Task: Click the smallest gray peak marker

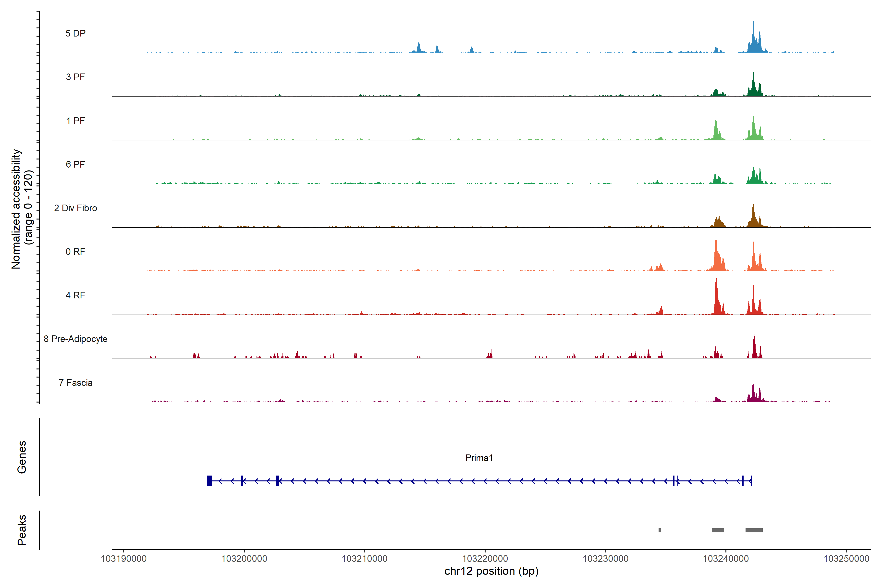Action: point(660,530)
